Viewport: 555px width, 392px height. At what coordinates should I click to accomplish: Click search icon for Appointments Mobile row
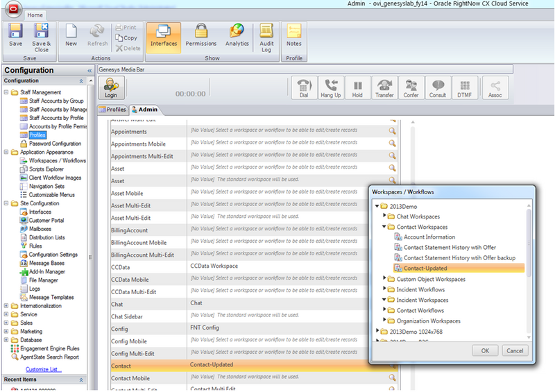click(x=392, y=143)
